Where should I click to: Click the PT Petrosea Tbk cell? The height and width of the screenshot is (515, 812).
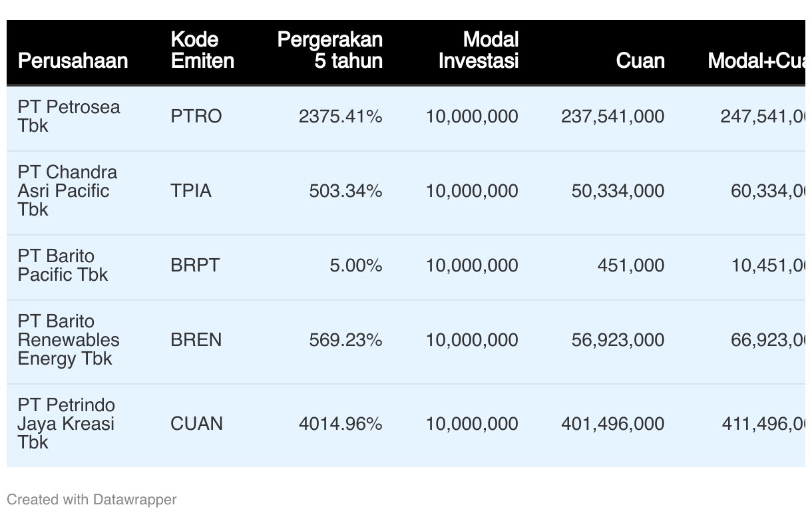pos(69,116)
